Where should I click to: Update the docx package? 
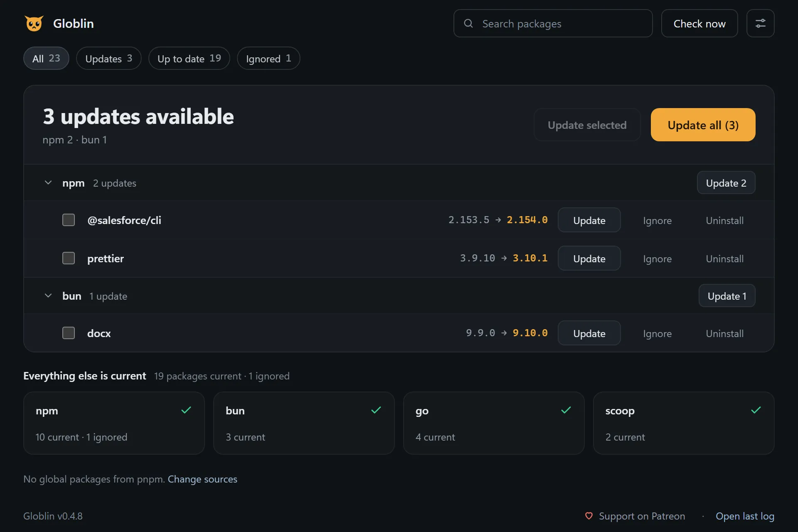[589, 333]
